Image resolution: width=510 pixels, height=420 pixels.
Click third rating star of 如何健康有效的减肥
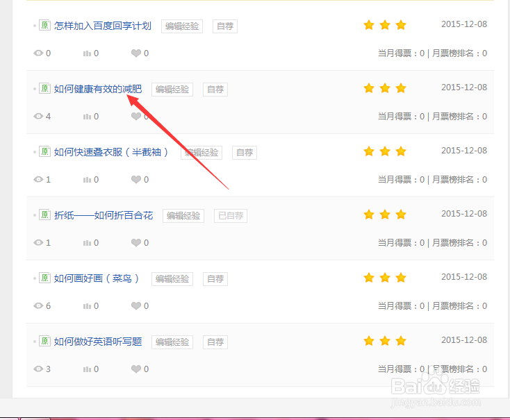click(401, 87)
